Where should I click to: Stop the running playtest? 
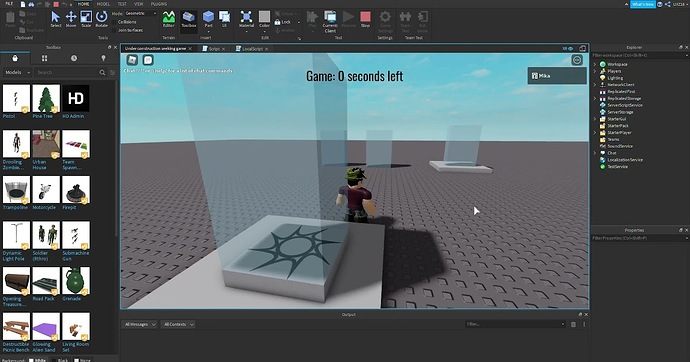pyautogui.click(x=365, y=19)
